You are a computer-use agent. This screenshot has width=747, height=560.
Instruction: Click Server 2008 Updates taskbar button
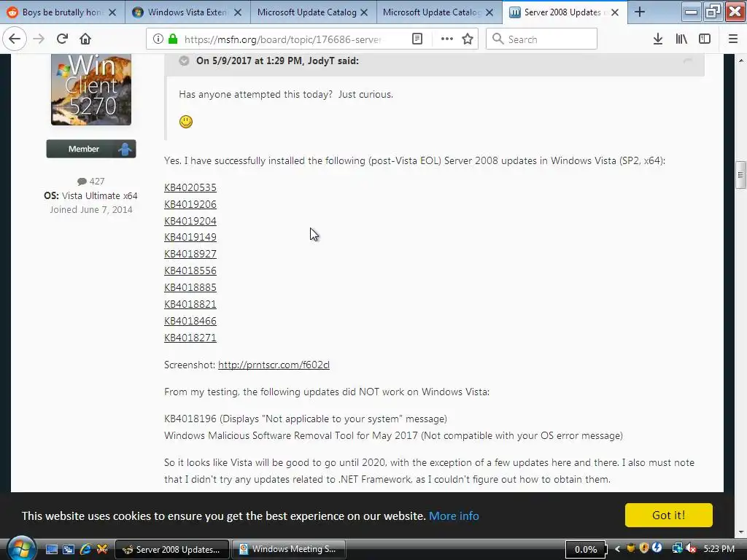pyautogui.click(x=172, y=550)
